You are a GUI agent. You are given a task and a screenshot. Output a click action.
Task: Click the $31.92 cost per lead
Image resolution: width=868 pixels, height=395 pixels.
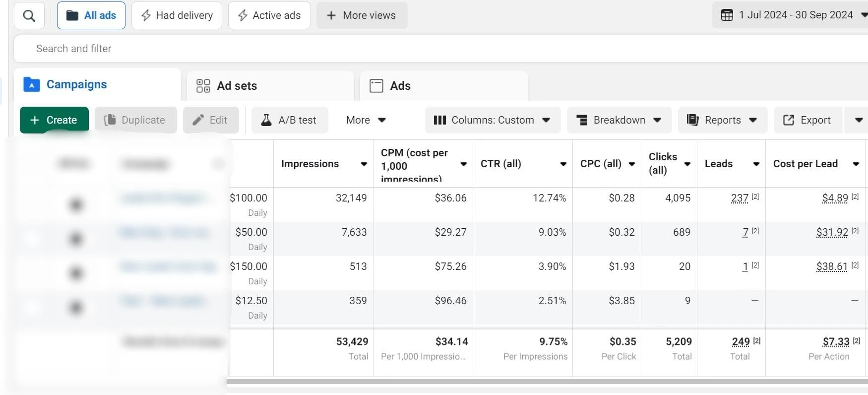[832, 232]
